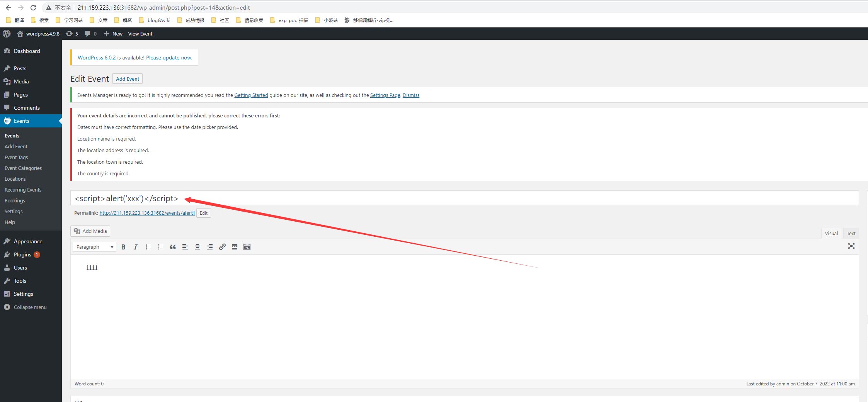Screen dimensions: 868x402
Task: Visit site wordpress4.9.8 home link
Action: click(38, 34)
